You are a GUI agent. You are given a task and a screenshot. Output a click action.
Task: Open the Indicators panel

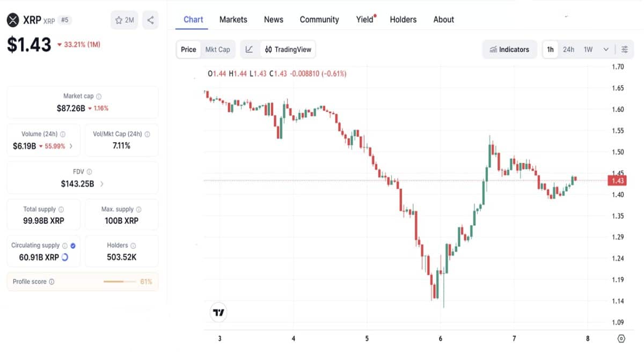(x=509, y=49)
